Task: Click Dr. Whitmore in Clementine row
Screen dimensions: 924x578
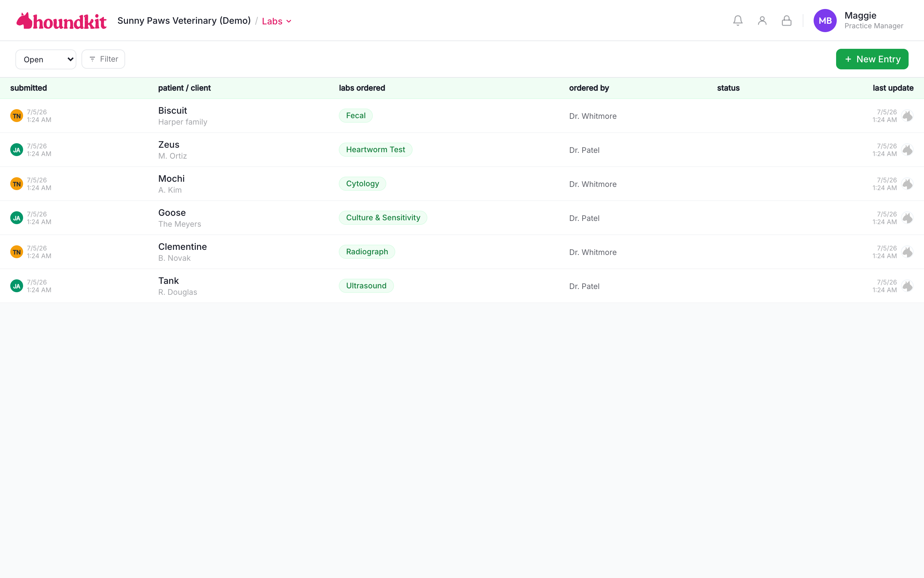Action: pos(593,252)
